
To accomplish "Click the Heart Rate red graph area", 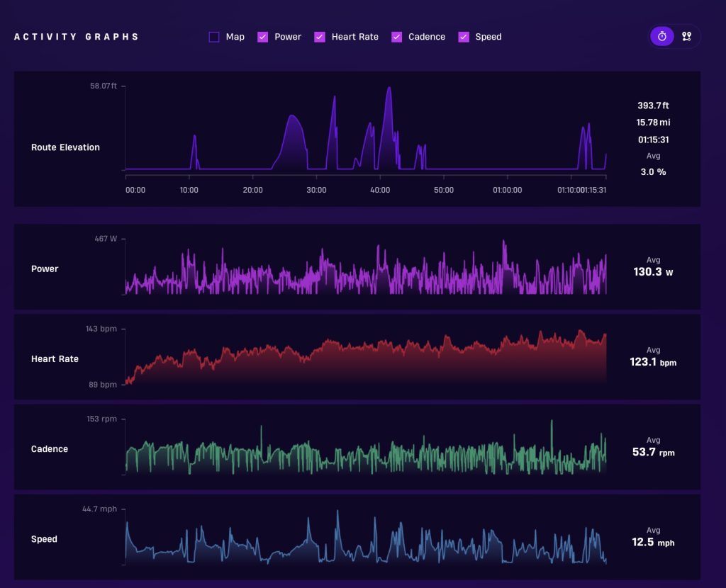I will (x=366, y=357).
